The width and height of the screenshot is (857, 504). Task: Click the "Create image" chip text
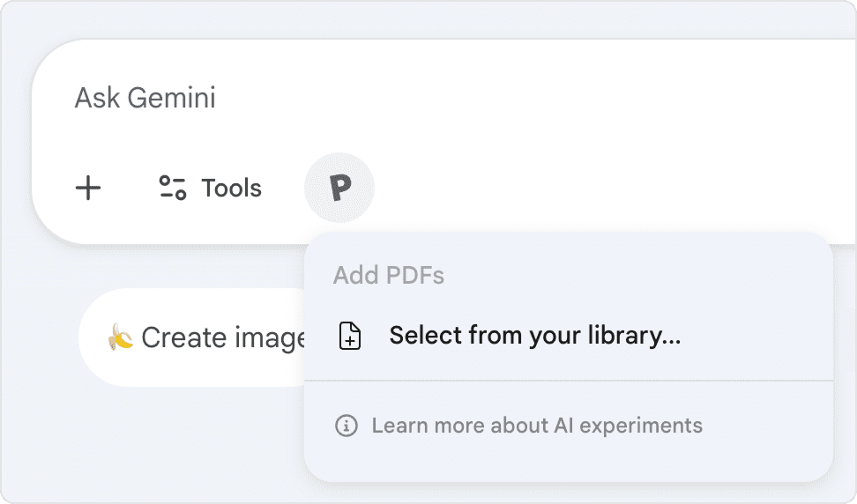click(x=222, y=337)
